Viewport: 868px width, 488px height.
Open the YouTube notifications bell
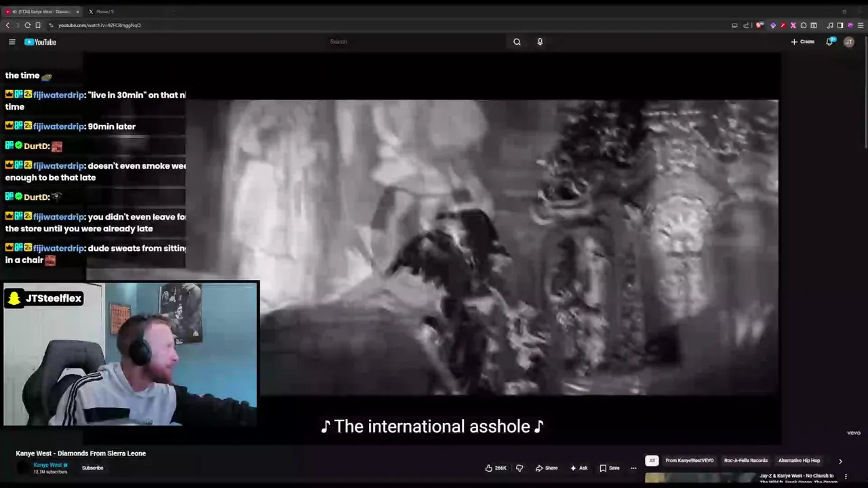(x=829, y=42)
